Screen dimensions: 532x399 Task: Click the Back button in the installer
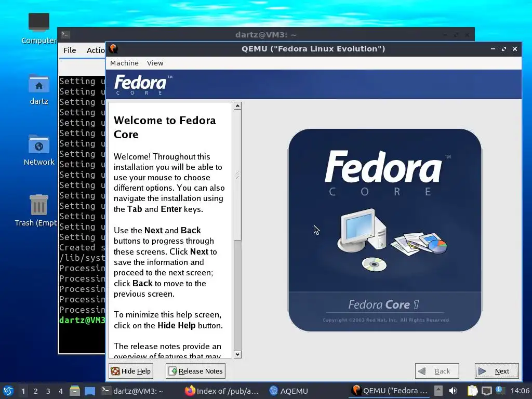pyautogui.click(x=436, y=371)
